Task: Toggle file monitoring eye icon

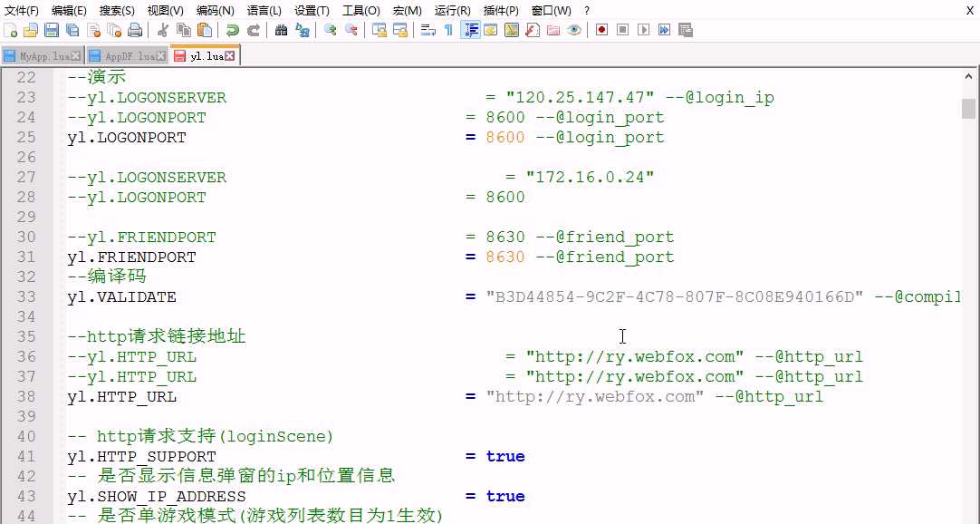Action: point(574,30)
